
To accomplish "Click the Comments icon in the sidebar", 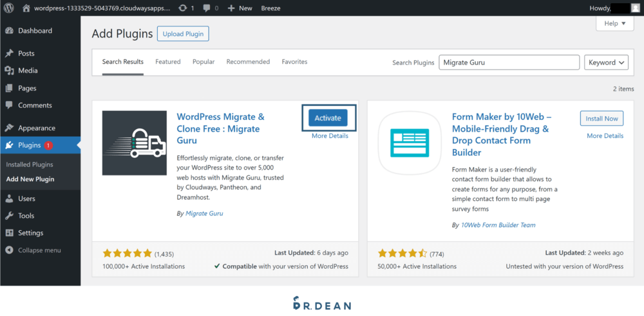I will pos(10,105).
